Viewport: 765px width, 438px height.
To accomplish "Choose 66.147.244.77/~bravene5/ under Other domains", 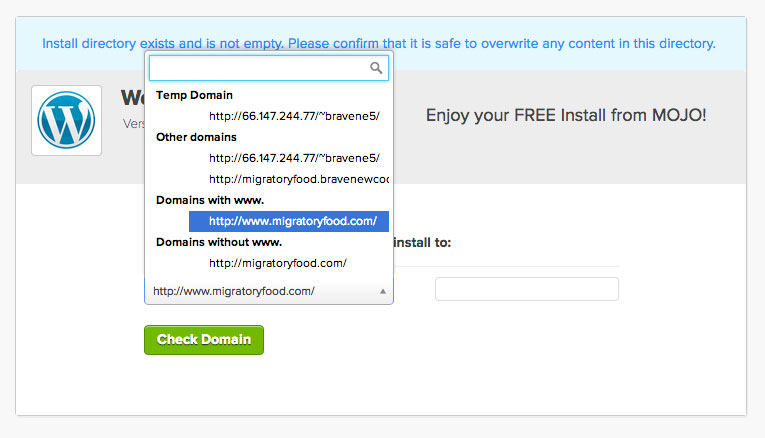I will tap(294, 158).
